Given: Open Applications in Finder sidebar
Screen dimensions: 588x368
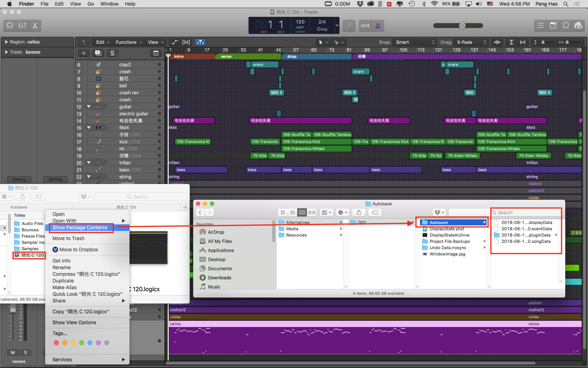Looking at the screenshot, I should point(220,250).
